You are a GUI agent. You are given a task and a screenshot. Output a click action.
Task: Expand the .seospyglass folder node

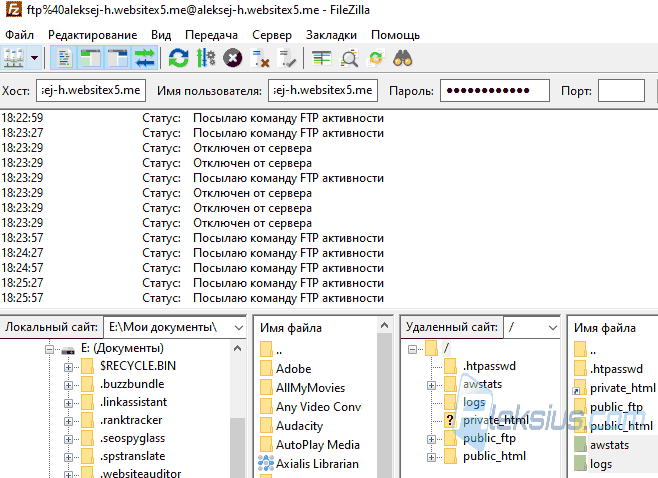click(x=68, y=439)
